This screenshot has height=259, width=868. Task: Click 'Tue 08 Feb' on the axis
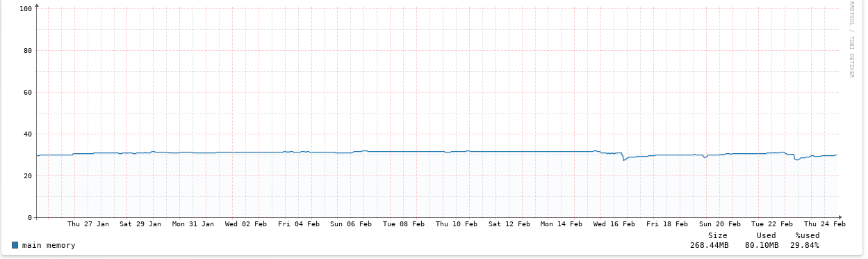(x=404, y=224)
